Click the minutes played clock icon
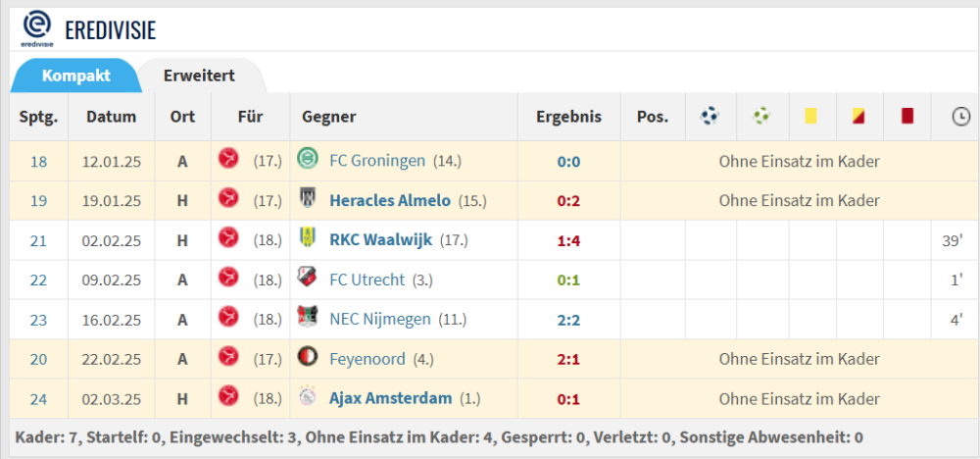 (959, 118)
